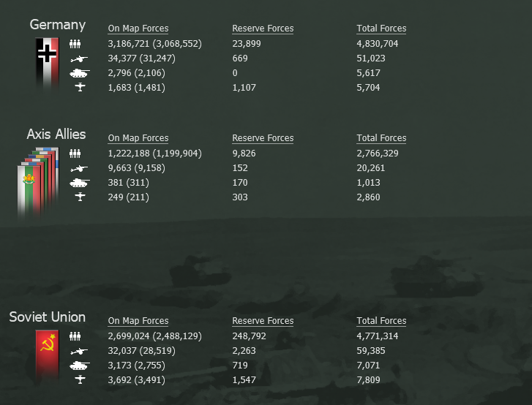Viewport: 532px width, 405px height.
Task: Click Germany's aircraft icon
Action: coord(80,87)
